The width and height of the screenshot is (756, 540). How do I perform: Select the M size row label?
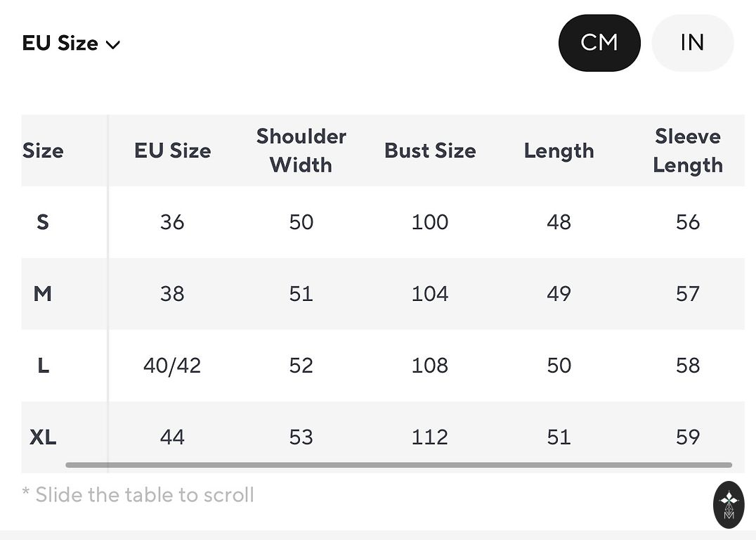(x=43, y=293)
